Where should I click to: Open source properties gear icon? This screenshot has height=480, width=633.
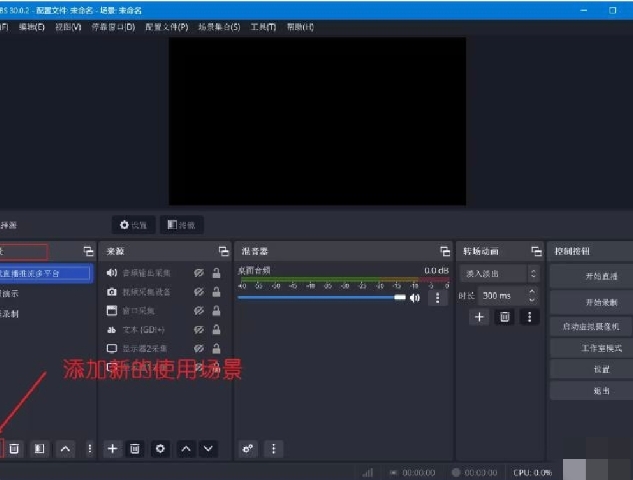[160, 449]
